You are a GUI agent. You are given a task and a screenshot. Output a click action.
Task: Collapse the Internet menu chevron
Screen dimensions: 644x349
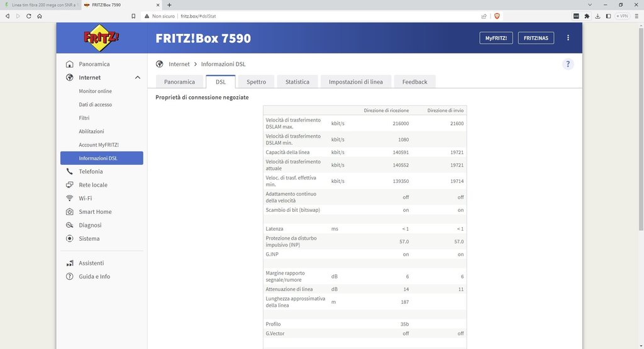point(138,77)
